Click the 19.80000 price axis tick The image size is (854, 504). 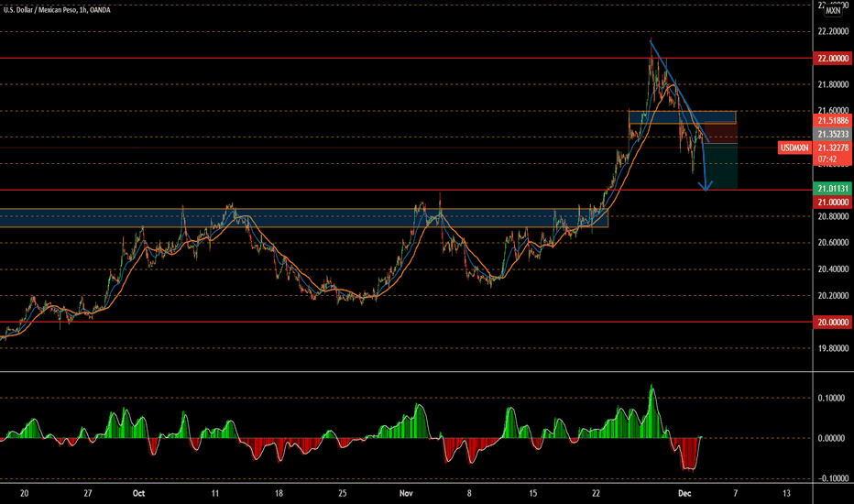[x=833, y=348]
